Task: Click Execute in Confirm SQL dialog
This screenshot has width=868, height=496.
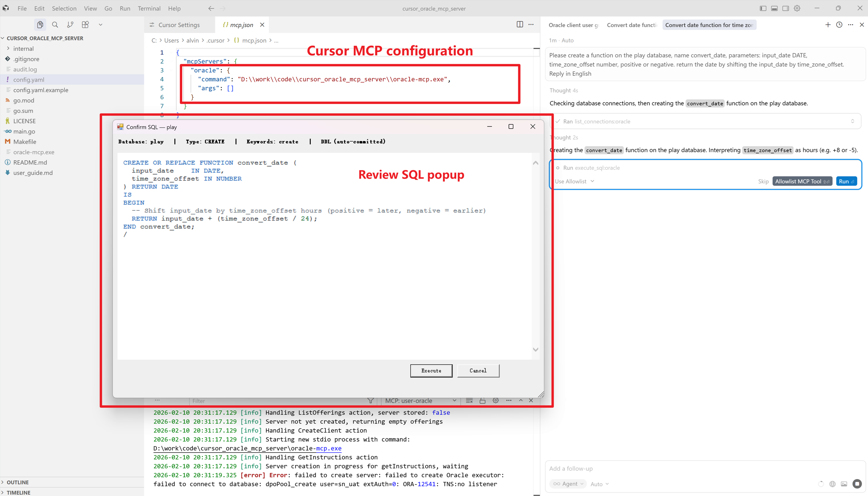Action: [x=431, y=370]
